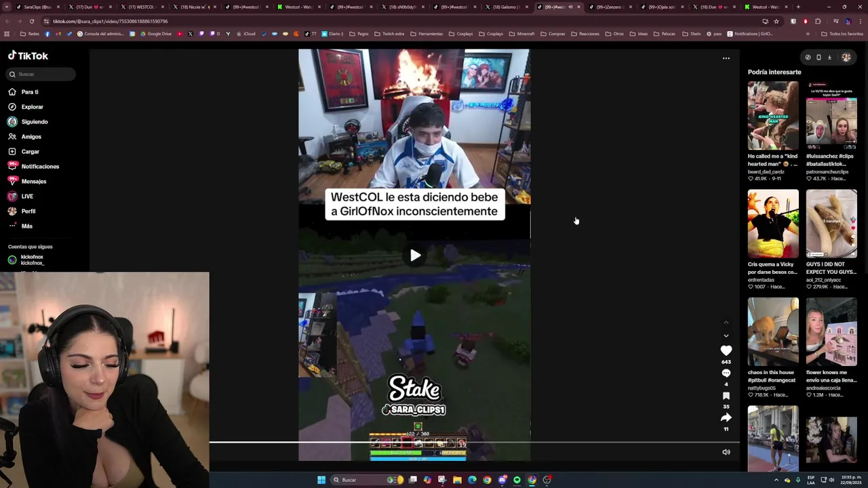Image resolution: width=868 pixels, height=488 pixels.
Task: Open the Reacciones bookmarks folder
Action: 585,34
